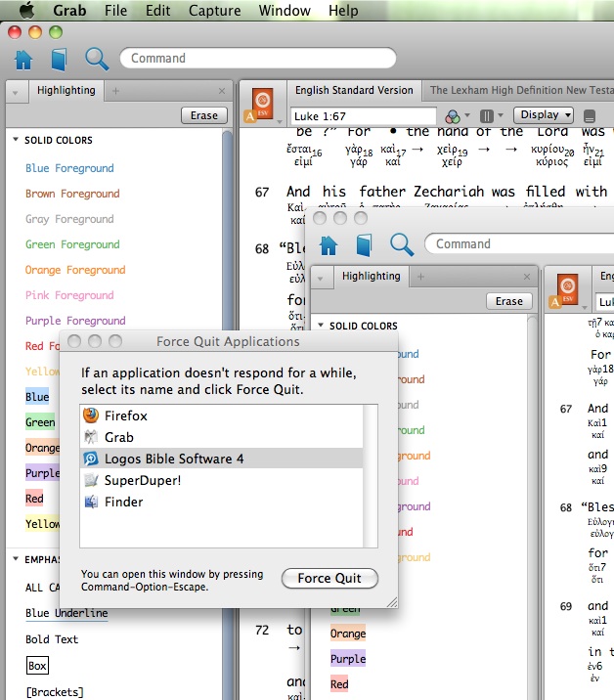
Task: Open the Capture menu
Action: 214,11
